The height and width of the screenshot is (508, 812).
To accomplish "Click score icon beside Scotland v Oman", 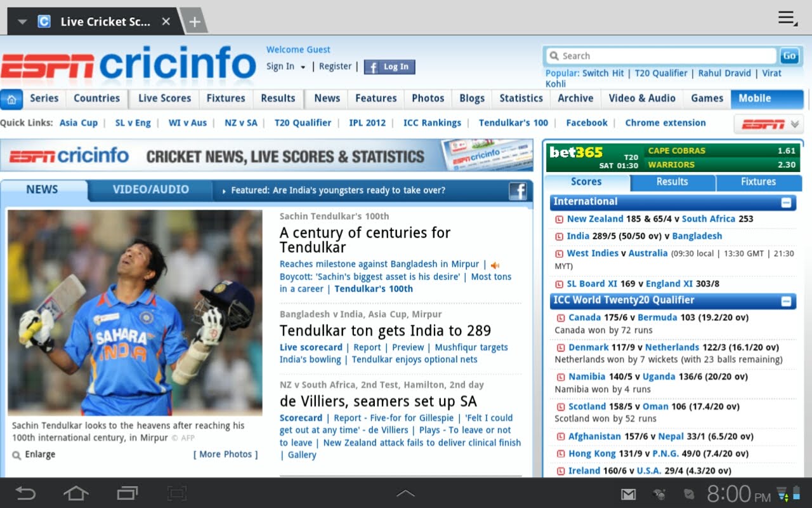I will 561,406.
